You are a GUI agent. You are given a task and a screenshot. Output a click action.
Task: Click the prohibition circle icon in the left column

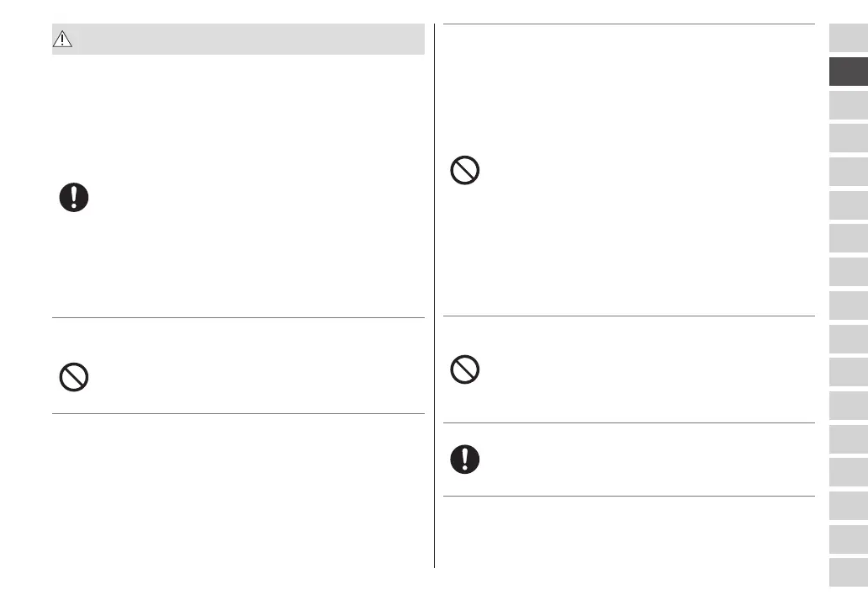(74, 377)
